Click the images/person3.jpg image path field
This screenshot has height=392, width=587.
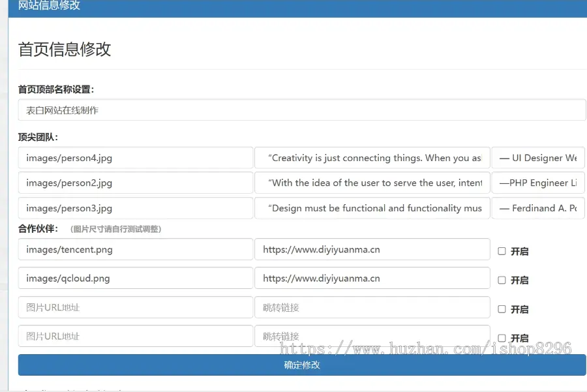136,208
